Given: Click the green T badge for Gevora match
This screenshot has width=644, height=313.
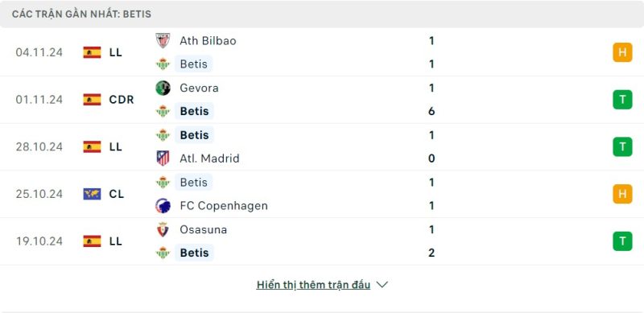Looking at the screenshot, I should (622, 100).
